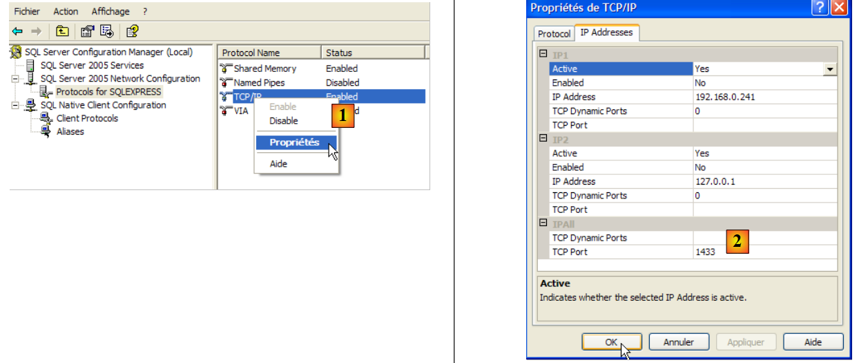Switch to the Protocol tab
Viewport: 868px width, 363px height.
click(x=554, y=34)
